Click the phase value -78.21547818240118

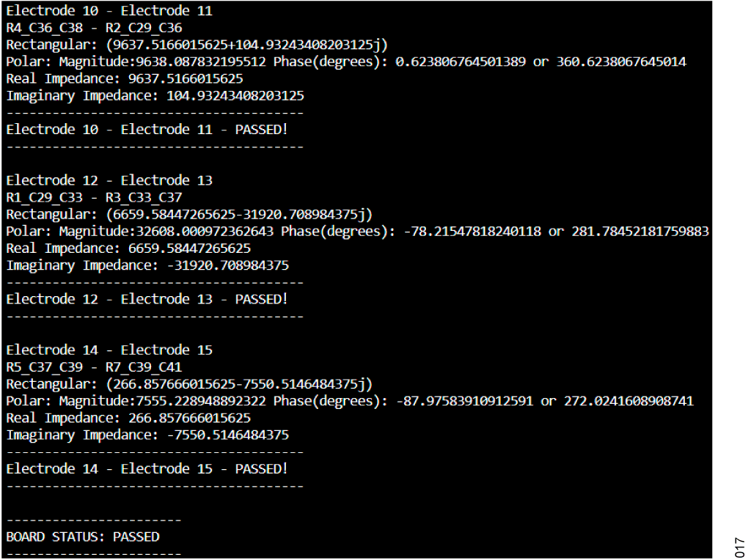472,231
